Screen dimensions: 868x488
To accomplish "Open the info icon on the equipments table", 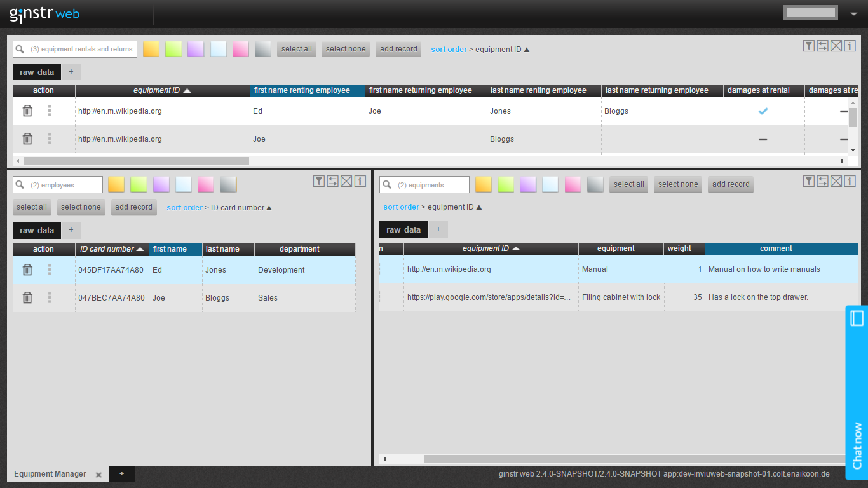I will 850,180.
